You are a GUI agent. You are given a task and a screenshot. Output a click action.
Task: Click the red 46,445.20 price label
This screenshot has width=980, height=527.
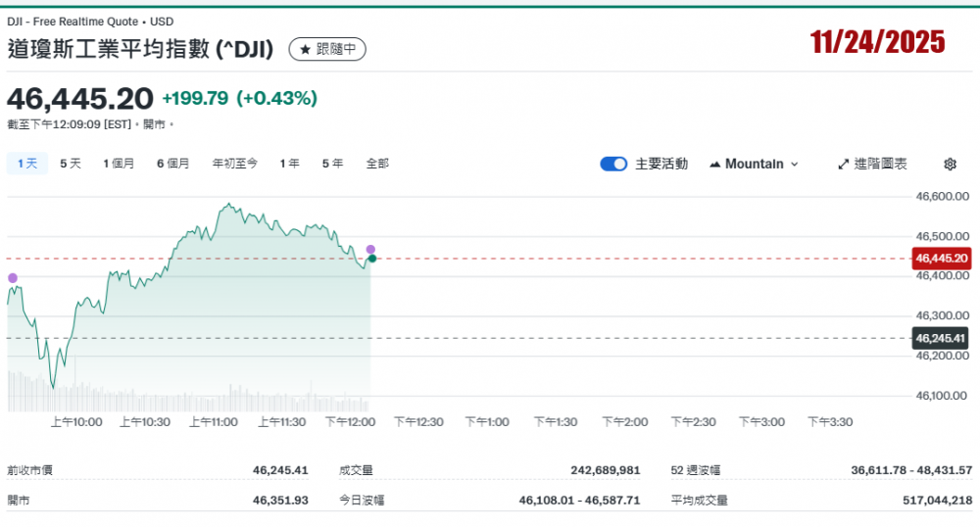point(941,259)
